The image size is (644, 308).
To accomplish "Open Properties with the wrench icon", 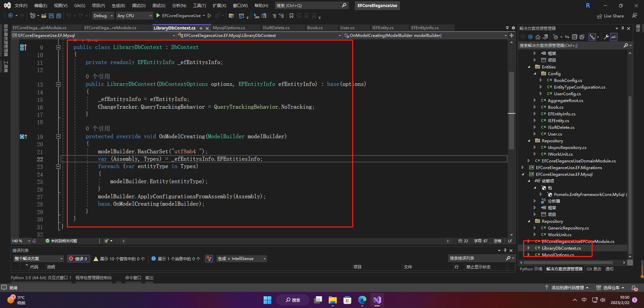I will [x=606, y=37].
